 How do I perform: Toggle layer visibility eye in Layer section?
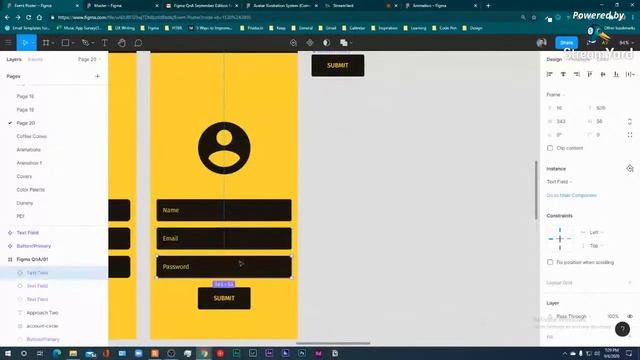(630, 316)
